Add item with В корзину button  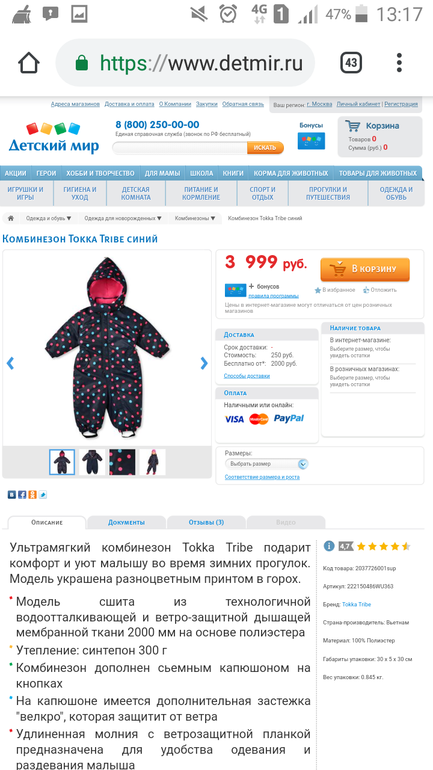(x=365, y=269)
